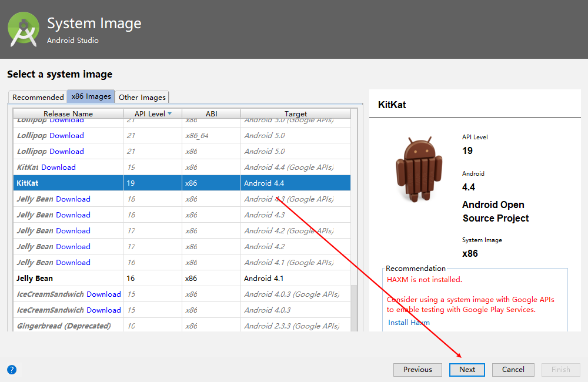Image resolution: width=588 pixels, height=382 pixels.
Task: Download KitKat Google APIs image
Action: (x=58, y=167)
